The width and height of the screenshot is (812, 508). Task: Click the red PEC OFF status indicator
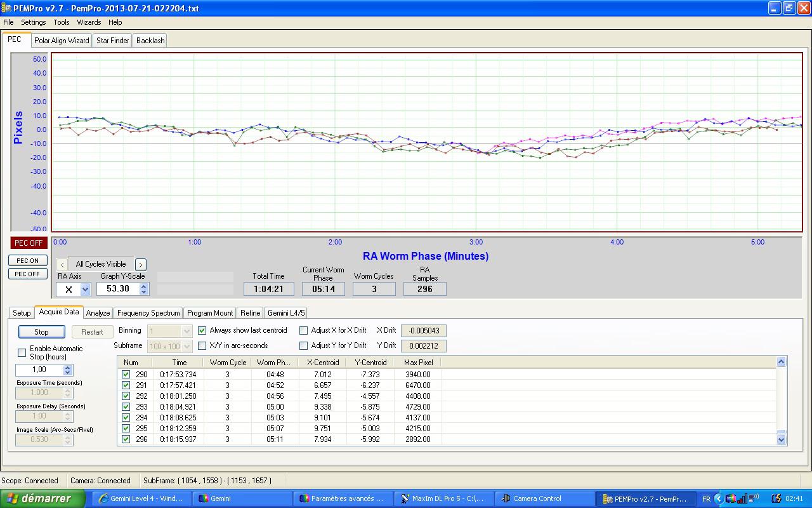(29, 243)
